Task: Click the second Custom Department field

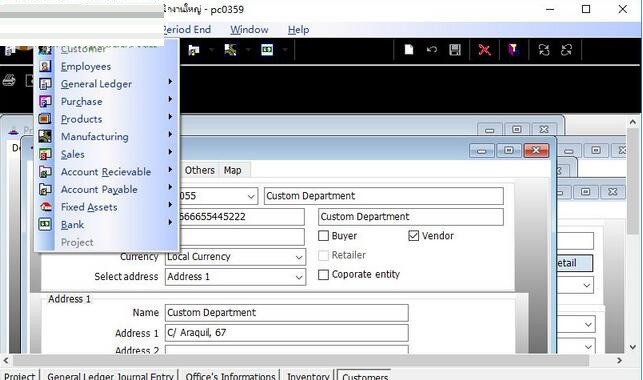Action: 411,217
